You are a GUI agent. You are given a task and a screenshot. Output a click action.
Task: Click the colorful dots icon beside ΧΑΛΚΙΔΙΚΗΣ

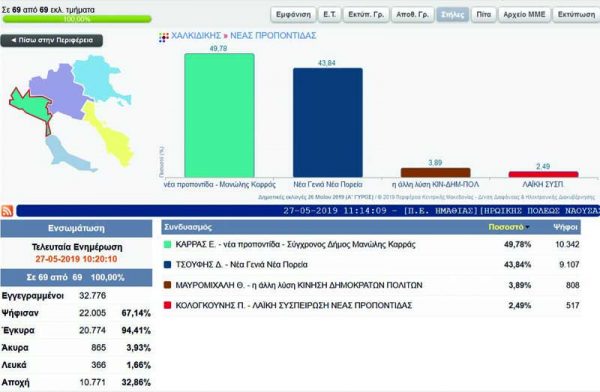(x=164, y=37)
